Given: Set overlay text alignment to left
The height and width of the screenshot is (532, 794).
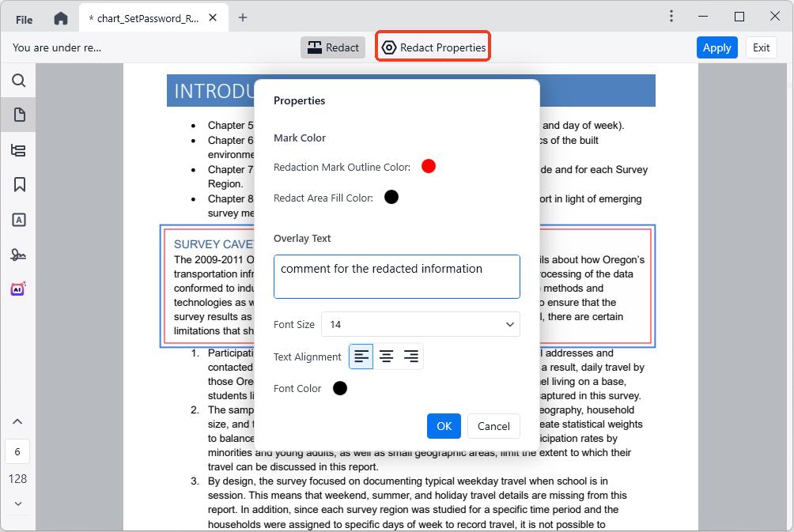Looking at the screenshot, I should 361,356.
